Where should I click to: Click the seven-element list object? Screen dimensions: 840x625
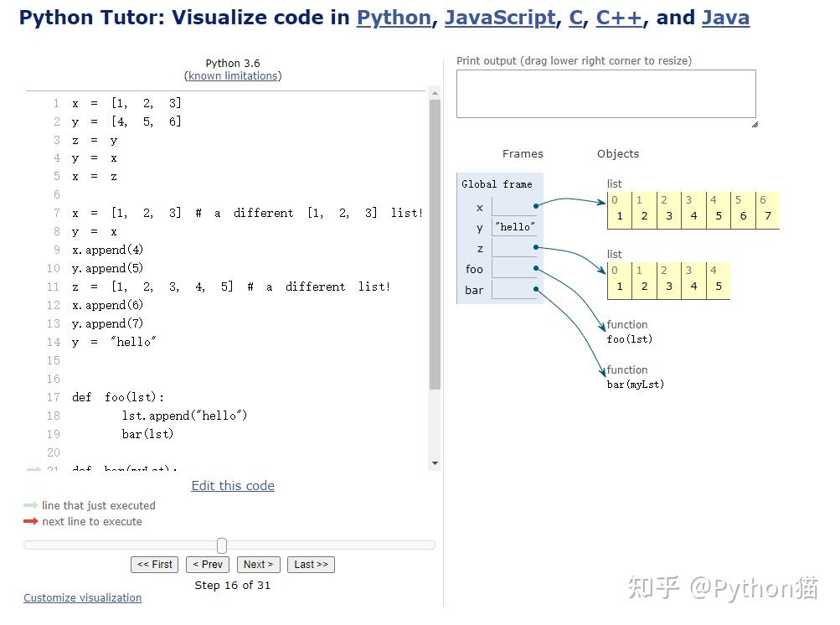(x=693, y=209)
